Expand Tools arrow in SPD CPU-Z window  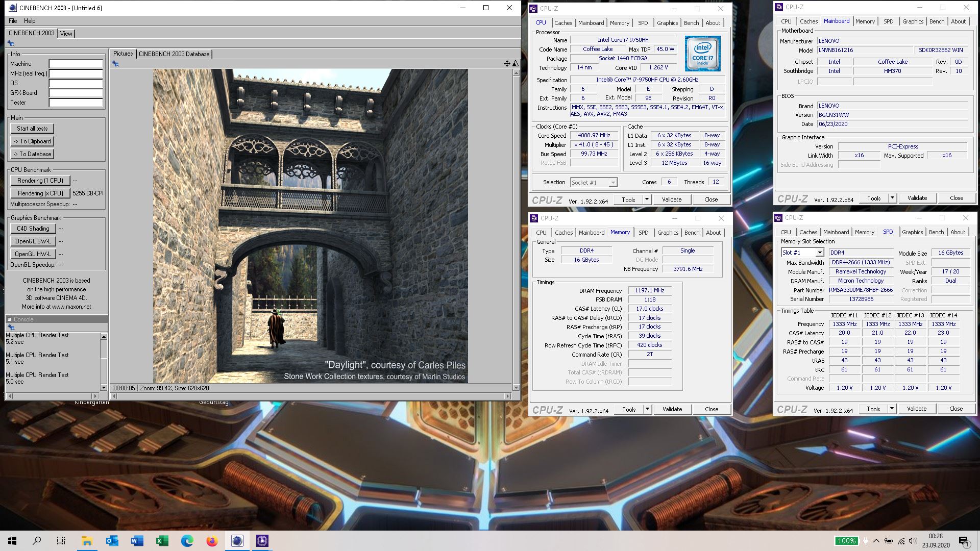click(x=892, y=409)
